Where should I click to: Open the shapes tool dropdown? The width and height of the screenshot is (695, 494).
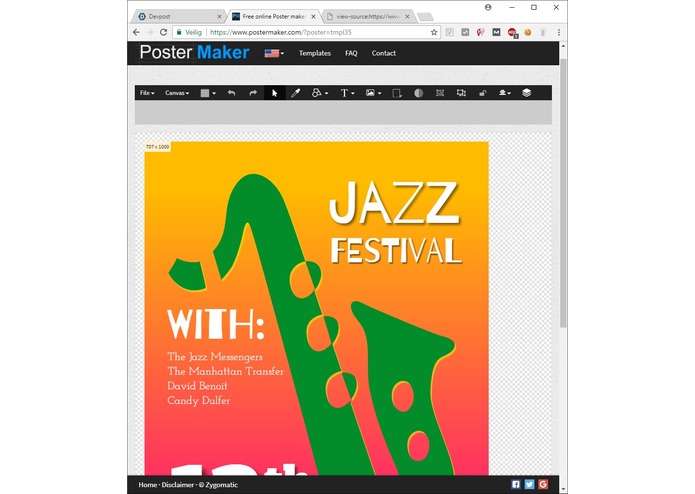point(320,93)
